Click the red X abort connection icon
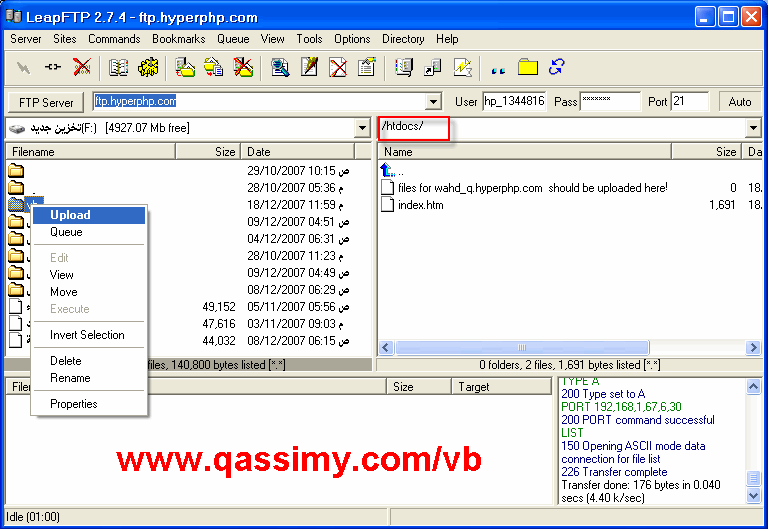The height and width of the screenshot is (529, 768). point(82,67)
